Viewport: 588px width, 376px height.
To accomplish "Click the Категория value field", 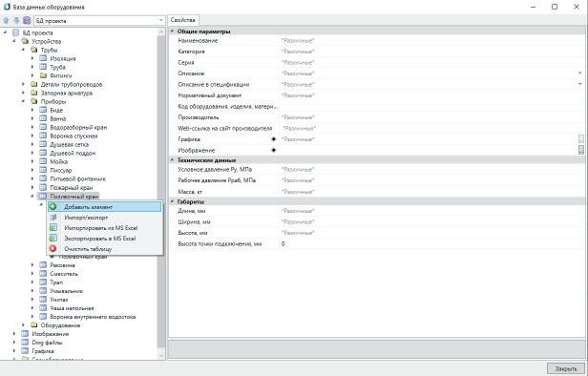I will click(x=431, y=52).
